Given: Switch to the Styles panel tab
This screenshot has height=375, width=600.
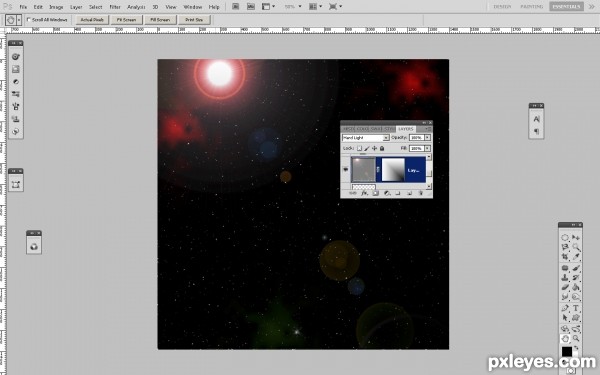Looking at the screenshot, I should (388, 129).
